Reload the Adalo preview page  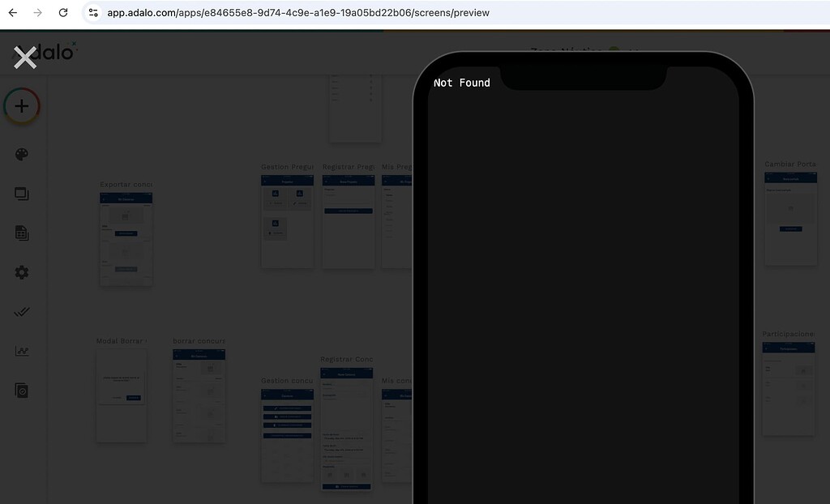63,12
